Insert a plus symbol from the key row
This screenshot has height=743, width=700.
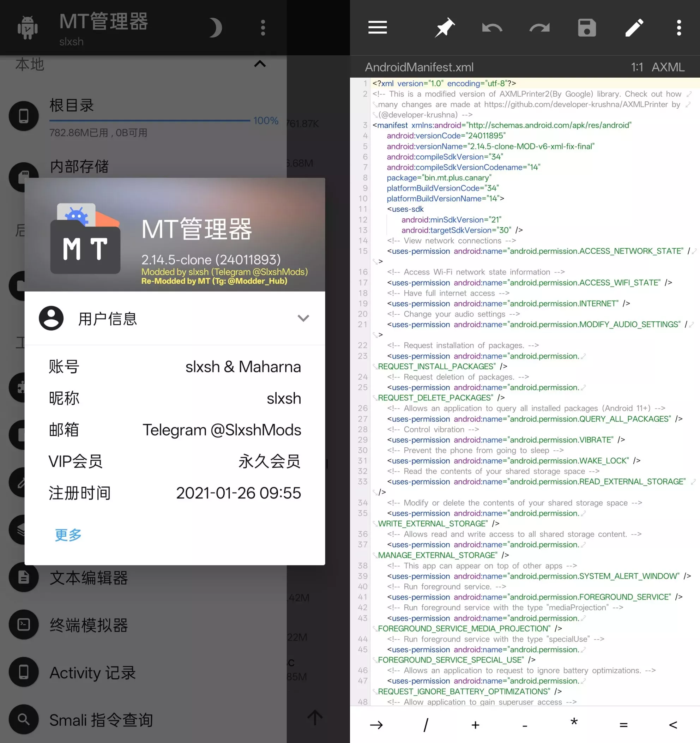[x=475, y=725]
